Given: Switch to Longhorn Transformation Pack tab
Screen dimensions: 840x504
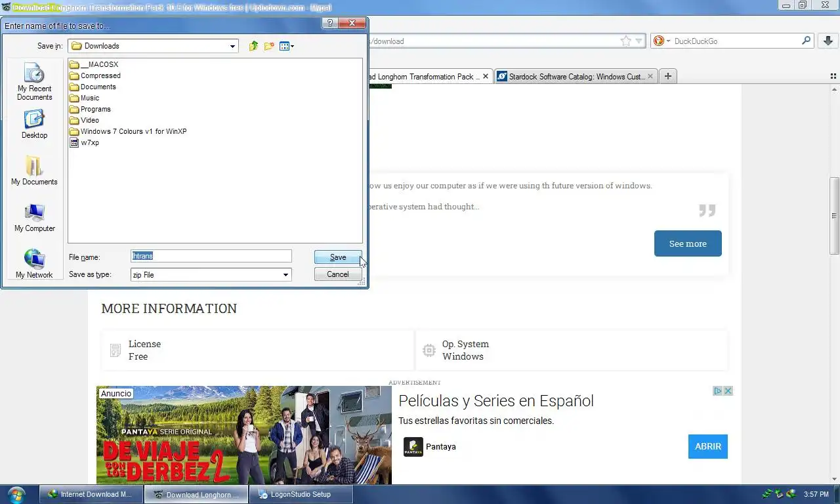Looking at the screenshot, I should coord(424,77).
